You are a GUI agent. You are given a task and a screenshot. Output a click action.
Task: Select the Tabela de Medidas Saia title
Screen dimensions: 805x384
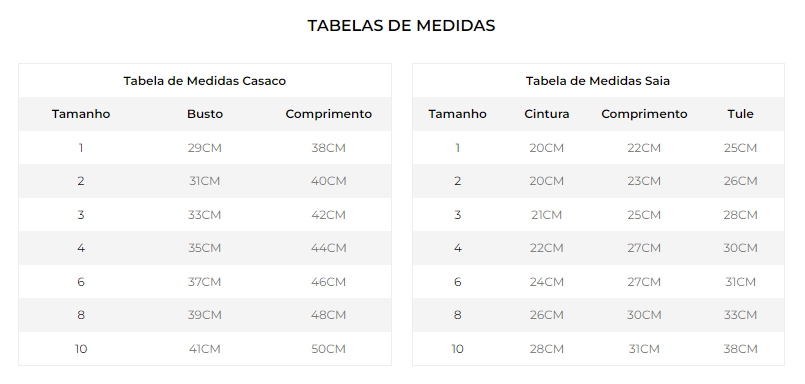point(598,81)
